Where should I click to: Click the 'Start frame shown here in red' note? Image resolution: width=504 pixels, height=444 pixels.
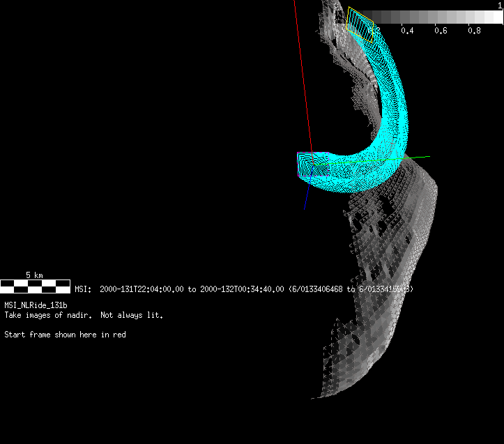pos(65,335)
